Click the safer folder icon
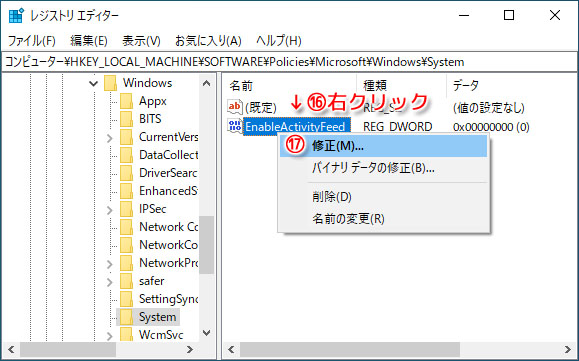The image size is (579, 361). coord(126,281)
